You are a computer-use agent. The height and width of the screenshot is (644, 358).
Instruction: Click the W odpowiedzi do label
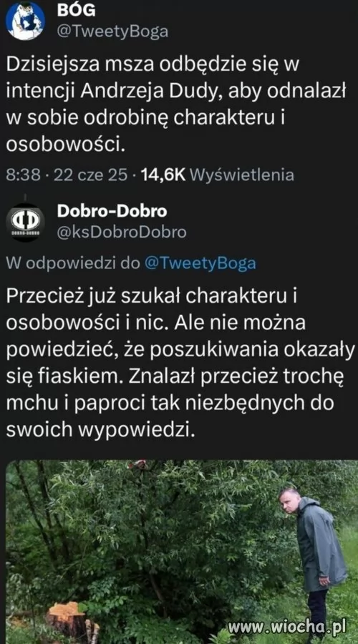point(73,263)
